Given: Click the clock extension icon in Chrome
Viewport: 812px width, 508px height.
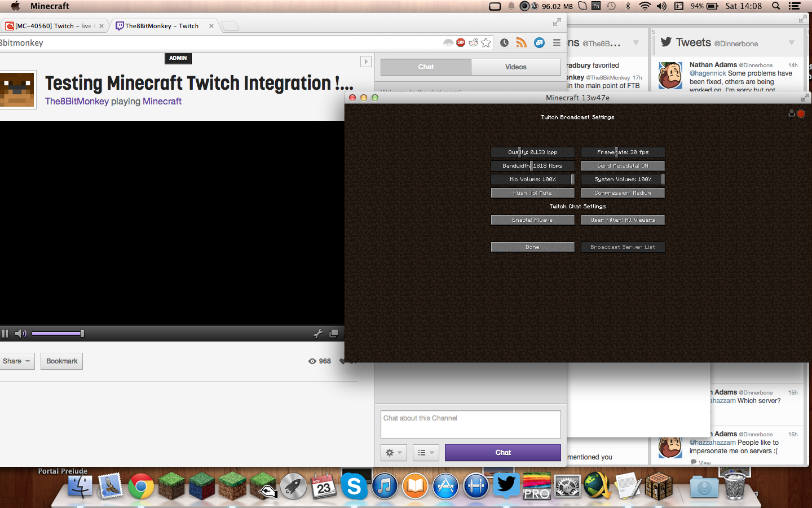Looking at the screenshot, I should pos(504,43).
